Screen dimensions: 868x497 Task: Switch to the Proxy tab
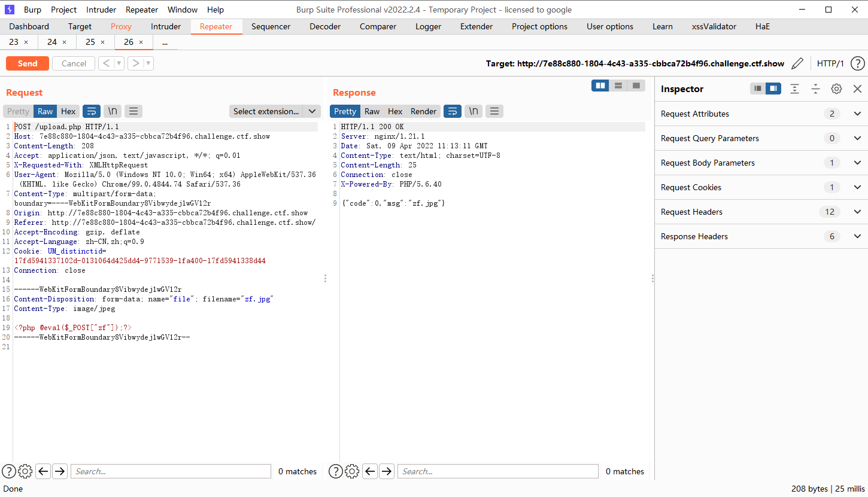(x=121, y=26)
